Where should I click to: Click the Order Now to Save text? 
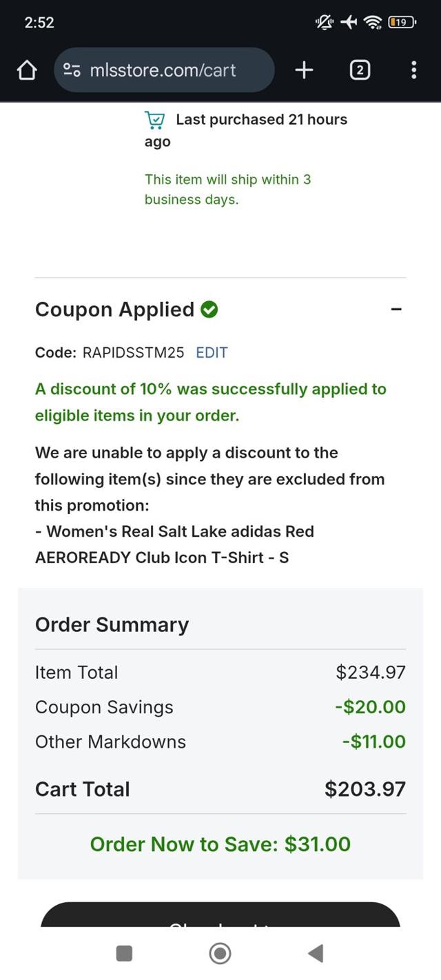click(x=220, y=844)
